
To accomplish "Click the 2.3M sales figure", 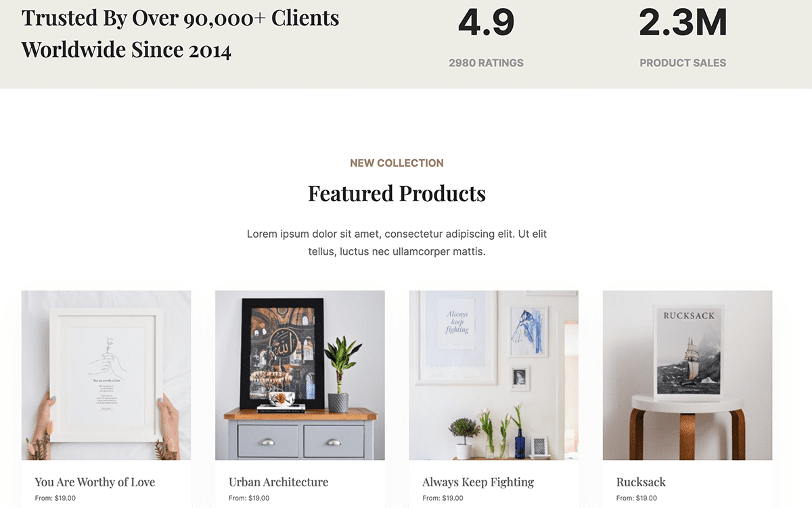I will point(683,22).
